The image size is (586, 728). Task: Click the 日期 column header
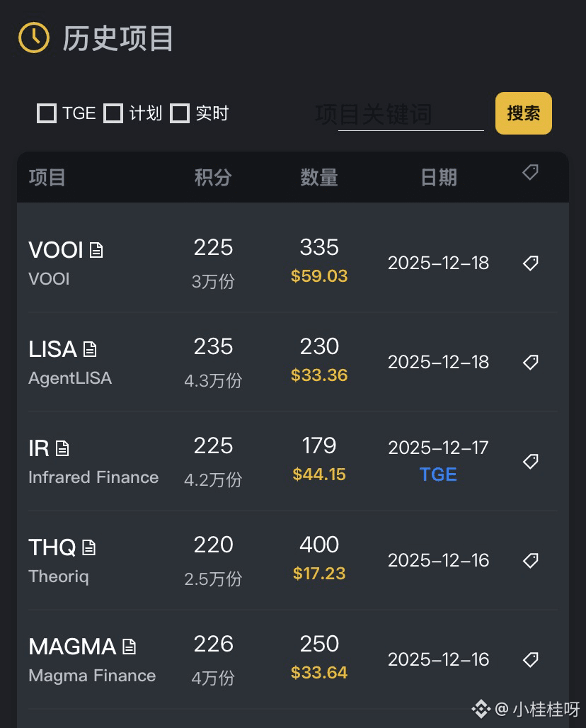coord(439,177)
